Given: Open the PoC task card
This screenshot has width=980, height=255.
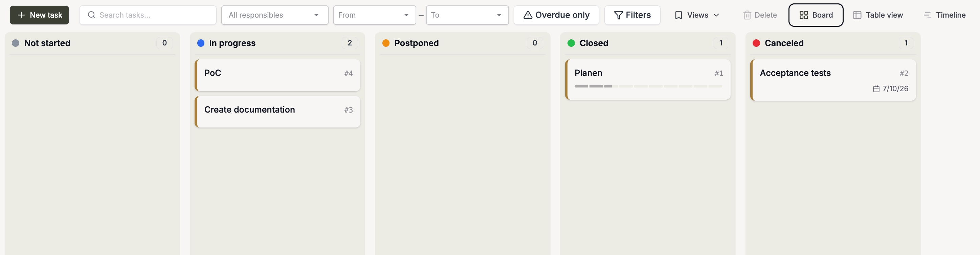Looking at the screenshot, I should (x=277, y=75).
